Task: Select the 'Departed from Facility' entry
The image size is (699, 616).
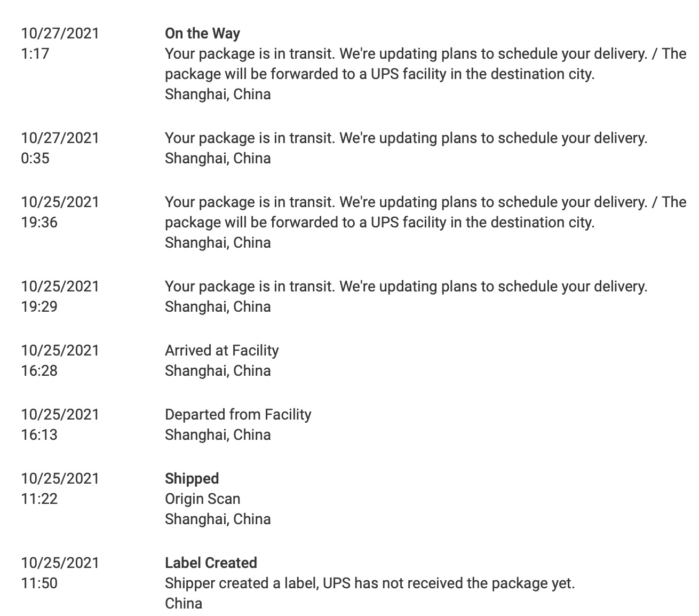Action: point(238,414)
